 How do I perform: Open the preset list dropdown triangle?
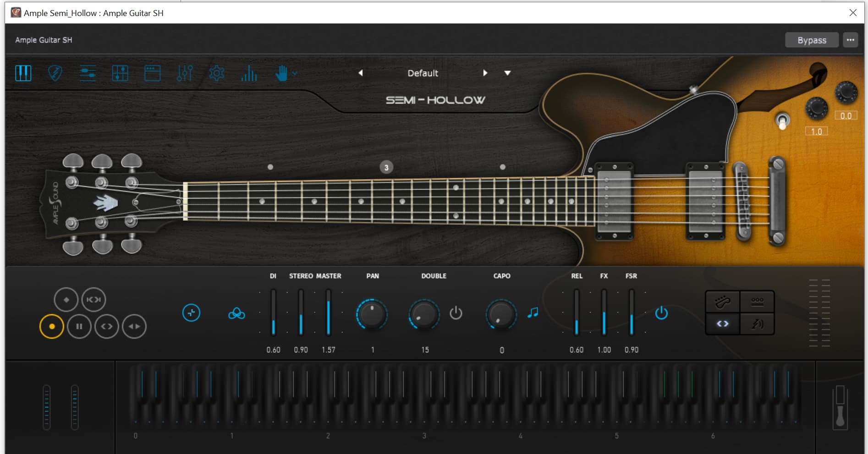(507, 73)
